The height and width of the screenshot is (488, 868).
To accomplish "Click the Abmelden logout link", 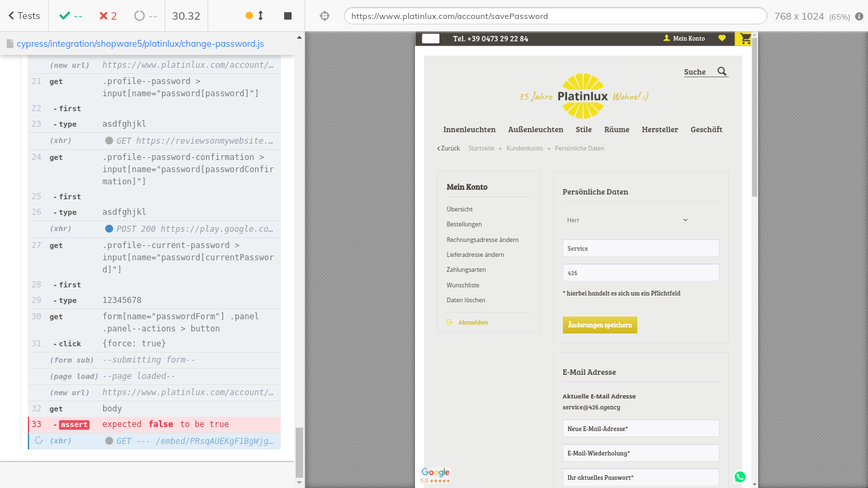I will [x=473, y=323].
